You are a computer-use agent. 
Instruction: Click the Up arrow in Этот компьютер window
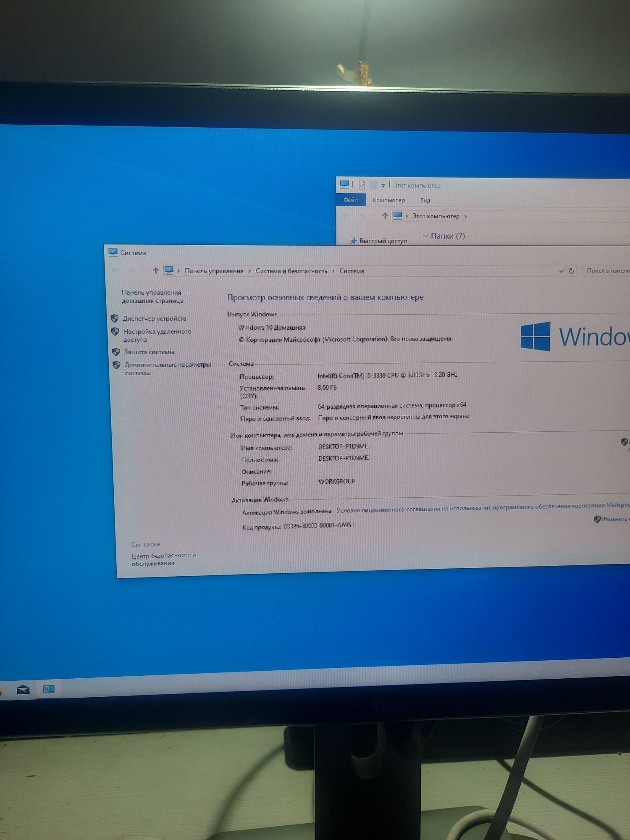click(x=385, y=216)
